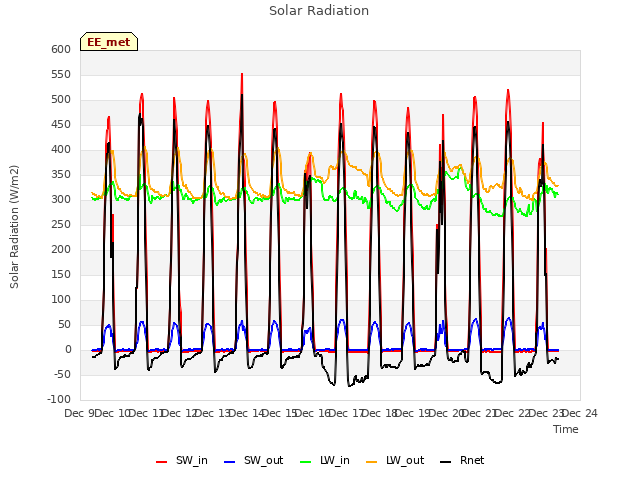Click the 200 y-axis tick label
640x480 pixels.
point(61,249)
